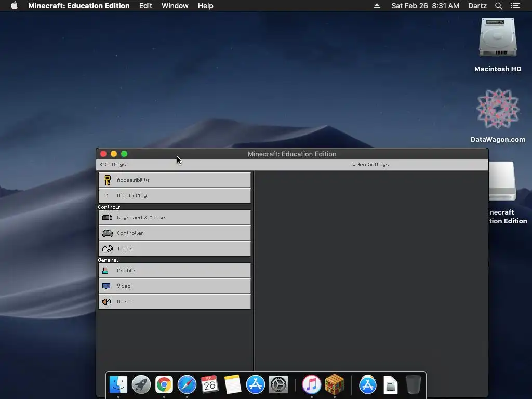Open Calendar from the Dock
Screen dimensions: 532x399
pyautogui.click(x=209, y=384)
